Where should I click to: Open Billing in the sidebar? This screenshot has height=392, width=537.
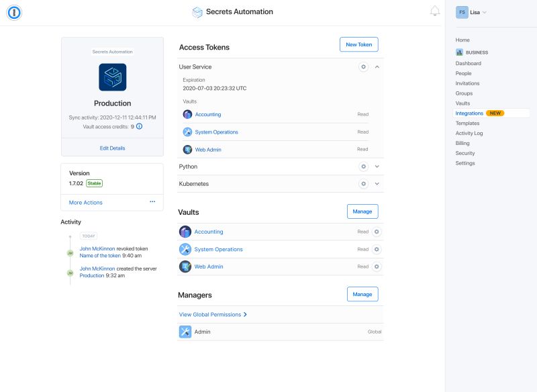462,143
